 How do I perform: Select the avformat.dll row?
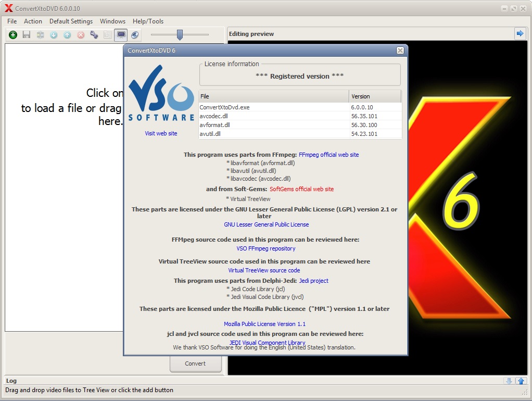[x=300, y=125]
